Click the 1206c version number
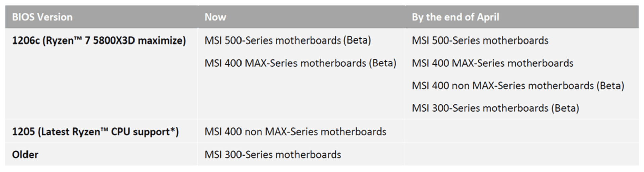The image size is (644, 172). (25, 40)
